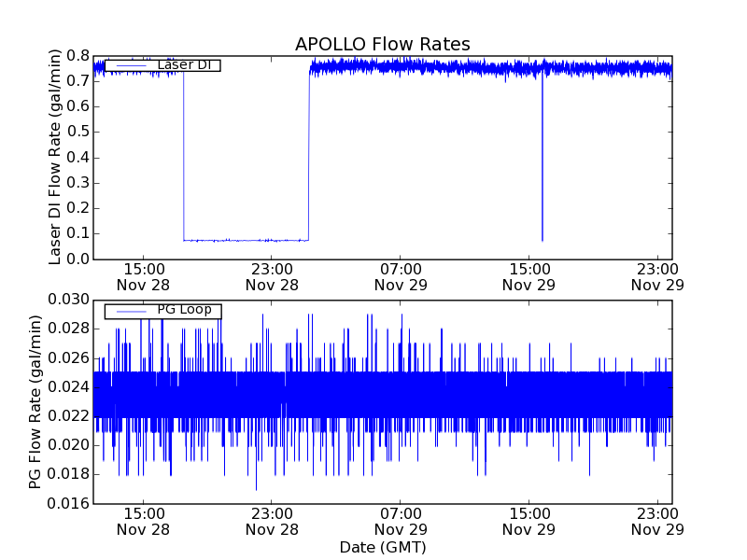Click '15:00 Nov 29' under the Laser DI plot
Image resolution: width=747 pixels, height=560 pixels.
tap(529, 277)
